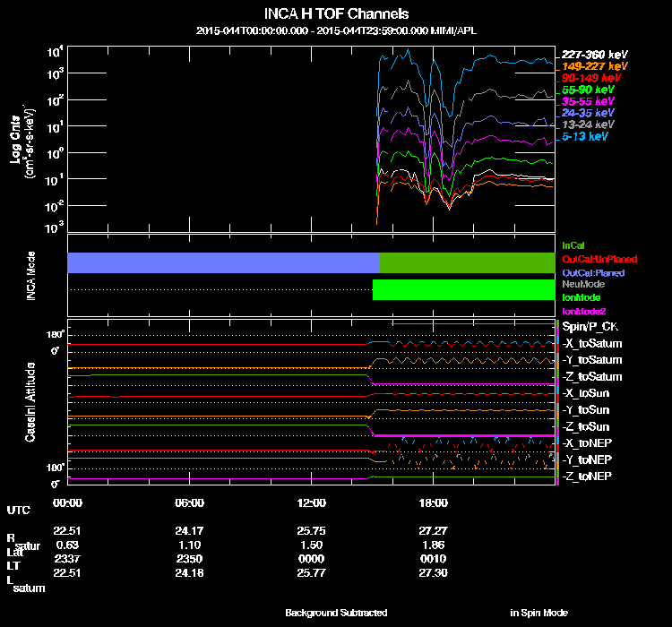Click the -X_toSaturn attitude label
This screenshot has width=672, height=627.
pyautogui.click(x=592, y=343)
